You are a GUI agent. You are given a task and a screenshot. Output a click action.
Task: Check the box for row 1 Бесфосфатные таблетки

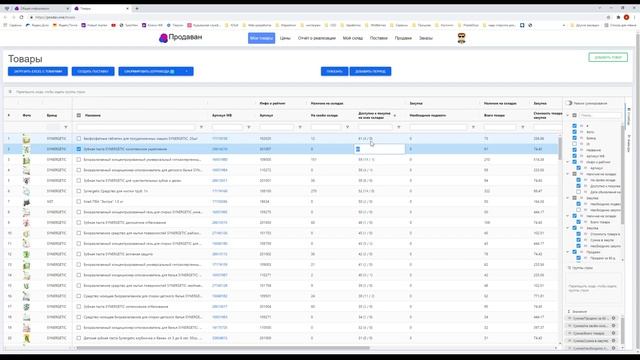[x=79, y=139]
